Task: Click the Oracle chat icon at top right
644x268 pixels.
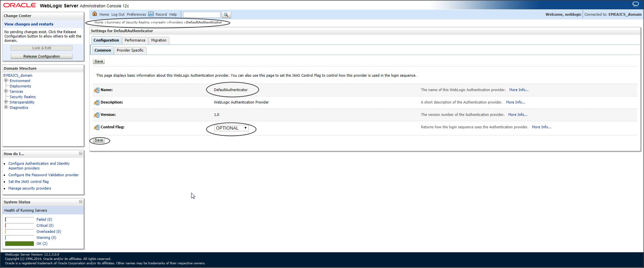Action: pos(635,4)
